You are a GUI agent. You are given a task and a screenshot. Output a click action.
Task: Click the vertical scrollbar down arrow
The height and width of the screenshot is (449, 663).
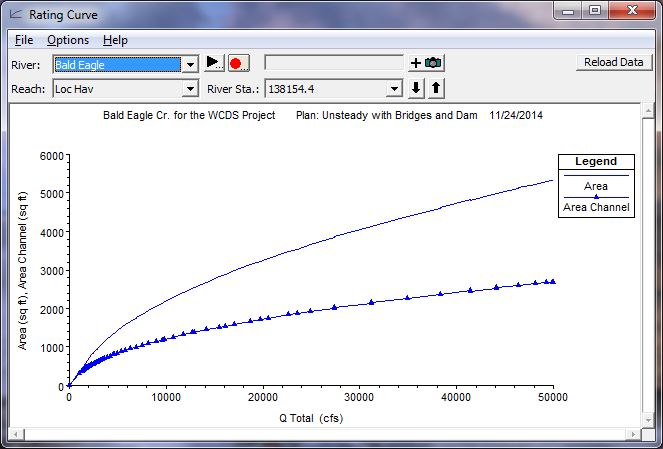[648, 419]
